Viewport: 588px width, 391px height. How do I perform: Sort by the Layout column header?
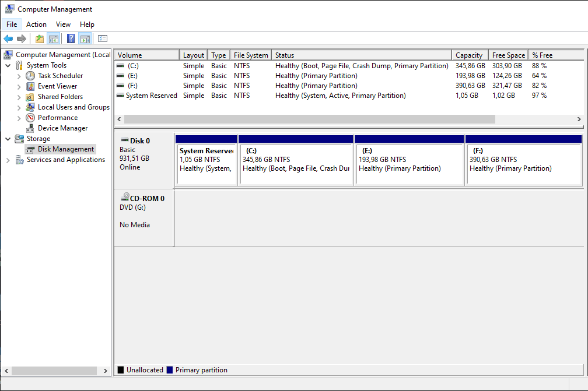pos(193,55)
